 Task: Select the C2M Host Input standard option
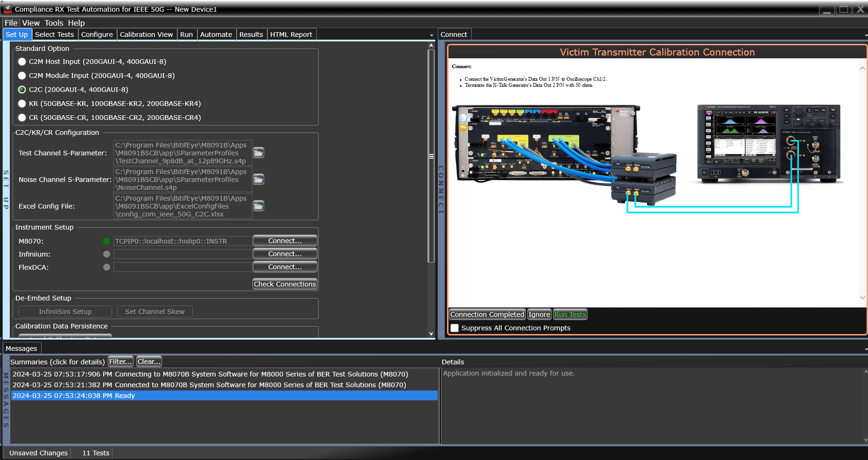[22, 61]
